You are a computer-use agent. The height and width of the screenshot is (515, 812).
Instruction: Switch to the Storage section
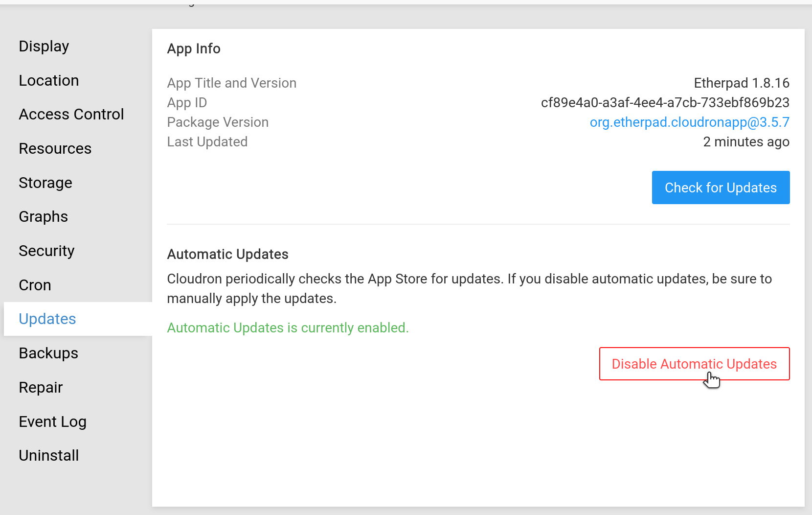(x=45, y=183)
